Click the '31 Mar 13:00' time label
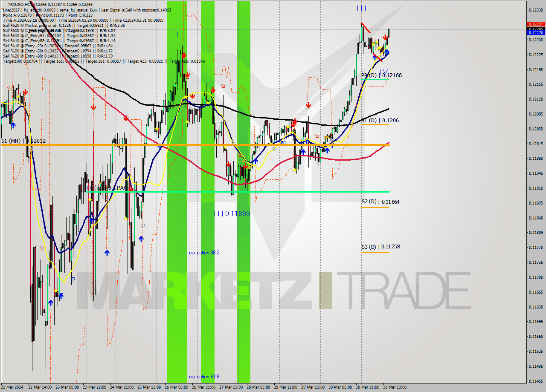 pos(395,387)
